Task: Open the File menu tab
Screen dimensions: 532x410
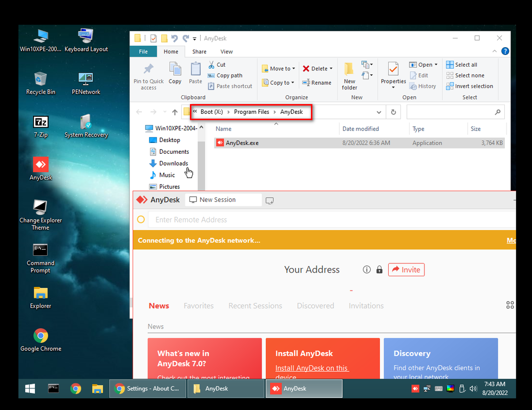Action: [143, 52]
